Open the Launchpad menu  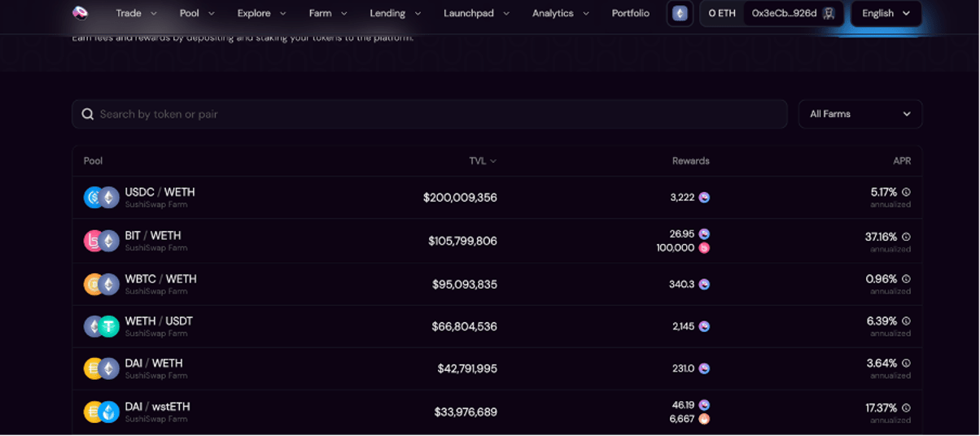click(x=476, y=13)
